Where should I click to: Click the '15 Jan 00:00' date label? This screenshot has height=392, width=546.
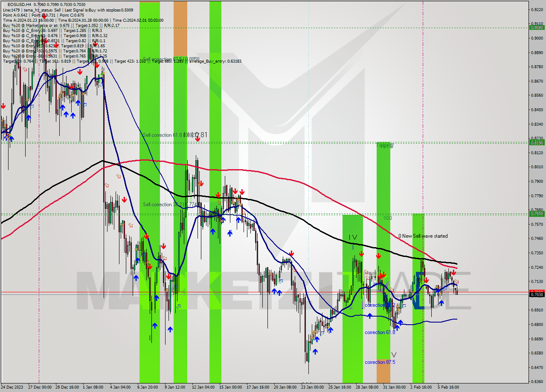point(231,387)
